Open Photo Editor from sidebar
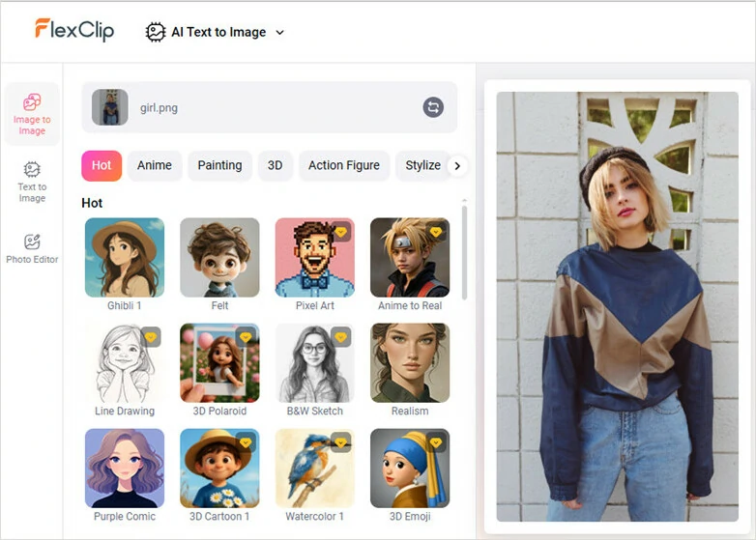756x540 pixels. [32, 249]
